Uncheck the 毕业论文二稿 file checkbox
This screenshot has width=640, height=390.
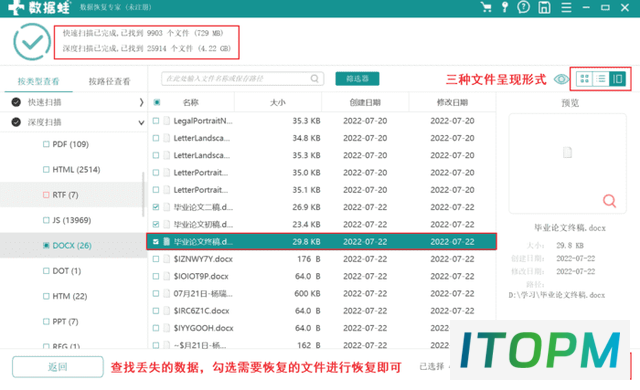tap(156, 207)
